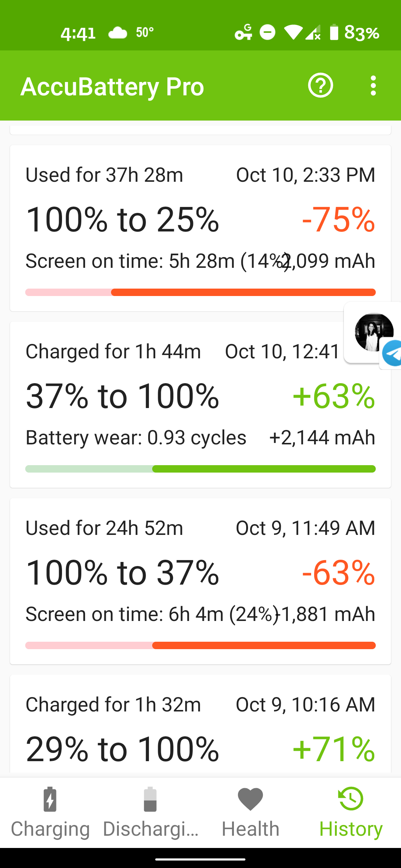
Task: Tap the orange 100% to 25% progress bar
Action: [200, 292]
